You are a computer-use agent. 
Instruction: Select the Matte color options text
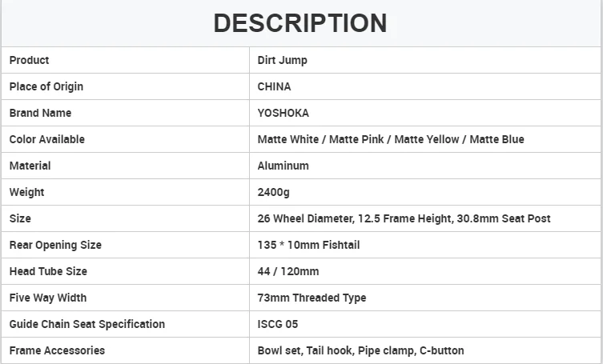click(391, 139)
